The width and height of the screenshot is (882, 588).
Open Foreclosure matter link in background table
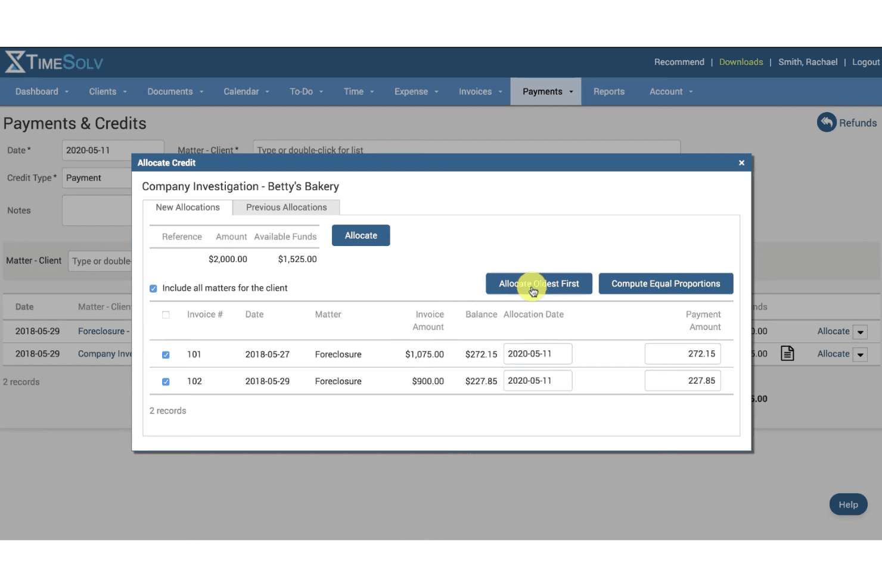tap(103, 331)
